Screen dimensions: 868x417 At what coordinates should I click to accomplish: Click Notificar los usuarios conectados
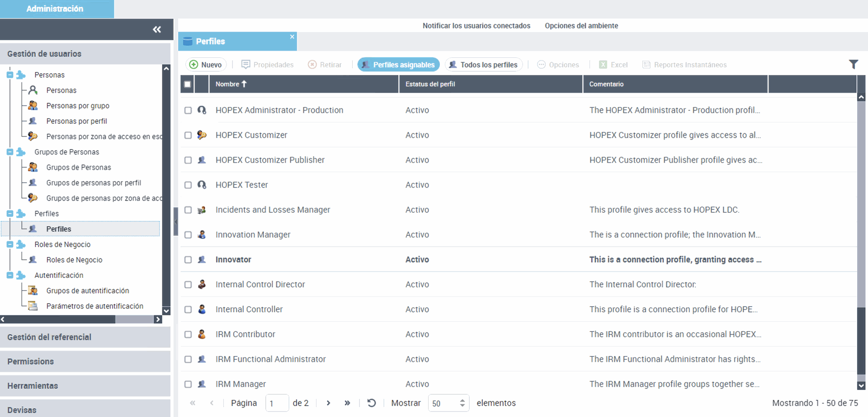click(476, 26)
